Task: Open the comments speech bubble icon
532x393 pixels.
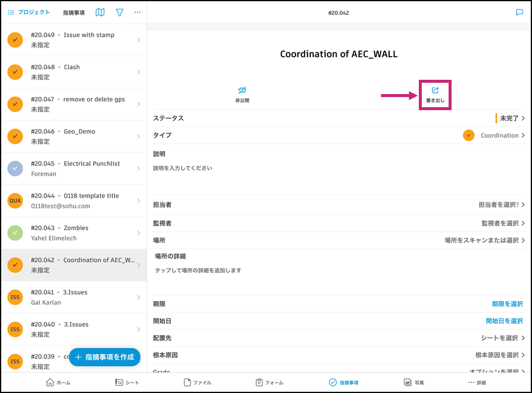Action: [x=519, y=13]
